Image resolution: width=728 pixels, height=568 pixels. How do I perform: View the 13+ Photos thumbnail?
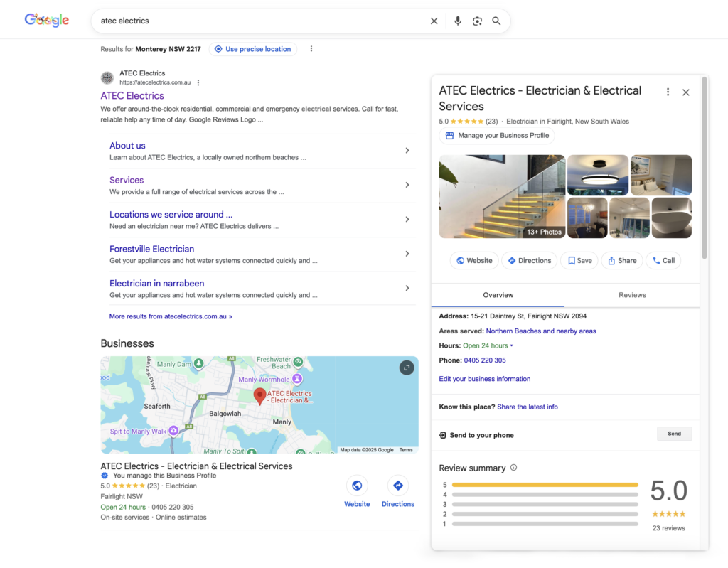543,231
